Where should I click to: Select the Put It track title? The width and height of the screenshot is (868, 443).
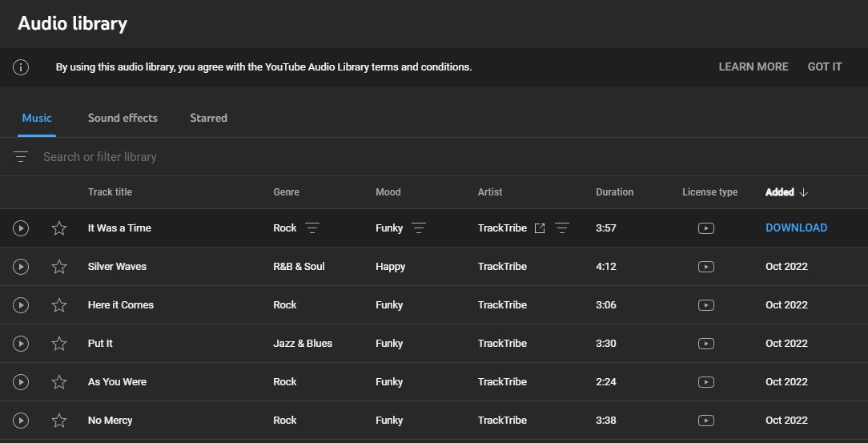[x=100, y=344]
